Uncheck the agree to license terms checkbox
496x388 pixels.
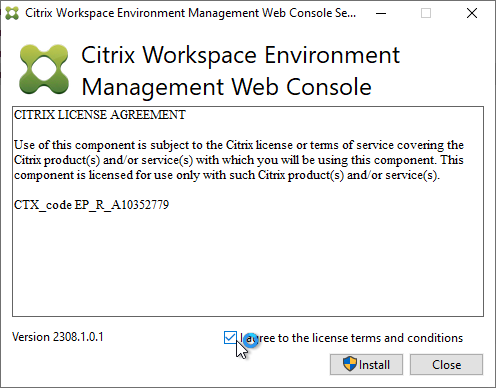230,338
